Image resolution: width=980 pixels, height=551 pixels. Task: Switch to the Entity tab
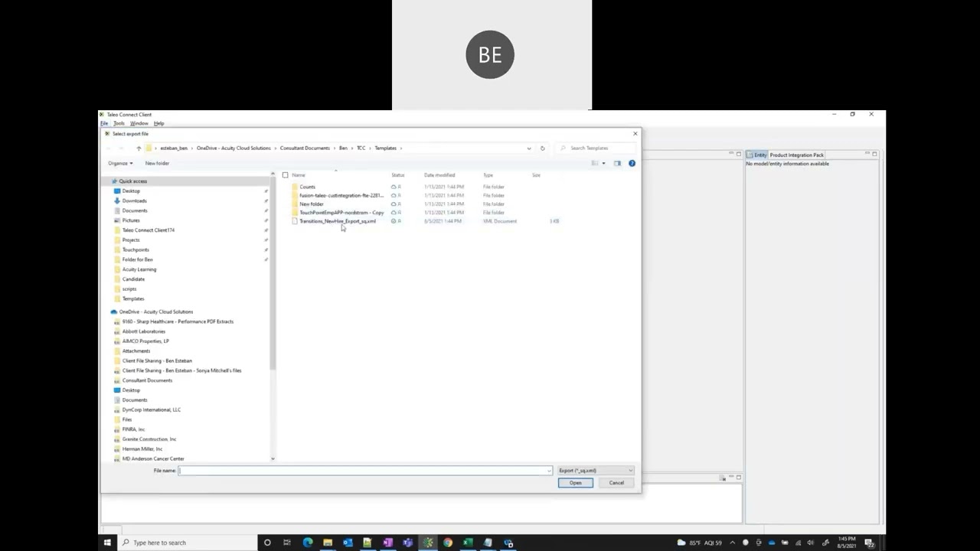point(756,155)
